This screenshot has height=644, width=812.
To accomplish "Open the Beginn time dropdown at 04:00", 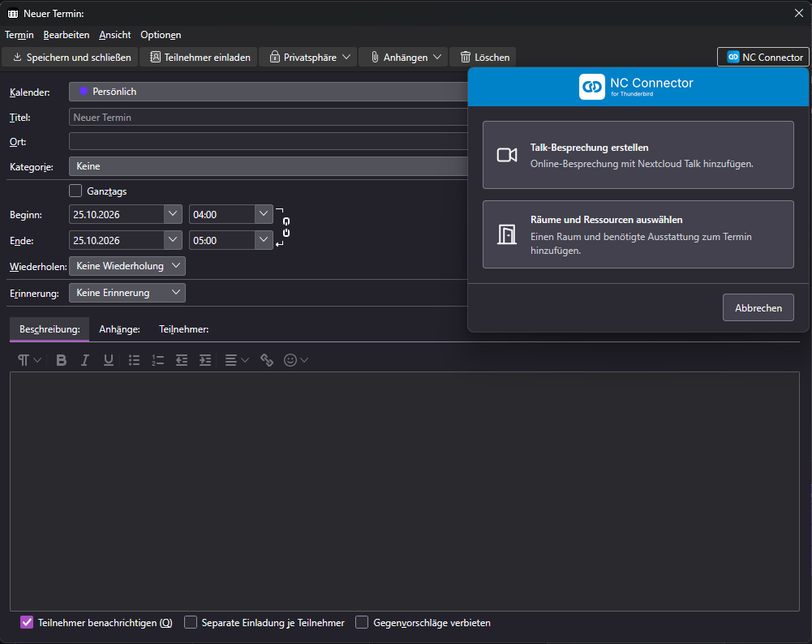I will pos(264,214).
